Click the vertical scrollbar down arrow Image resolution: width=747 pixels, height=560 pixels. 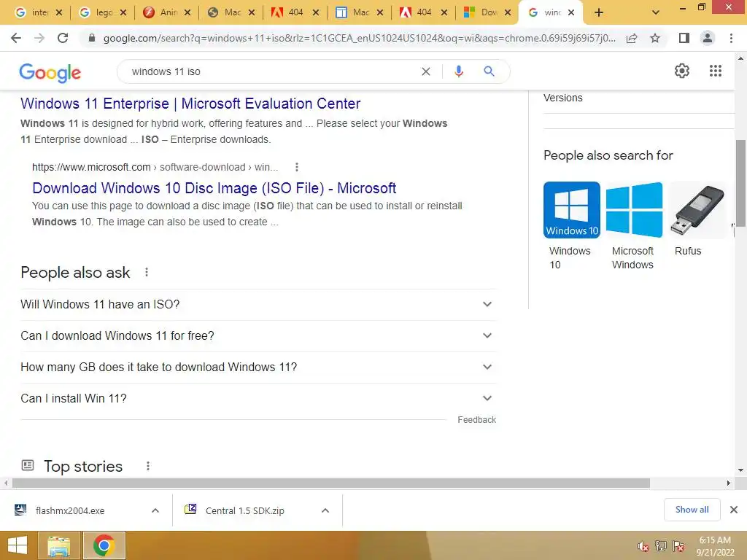[x=740, y=470]
